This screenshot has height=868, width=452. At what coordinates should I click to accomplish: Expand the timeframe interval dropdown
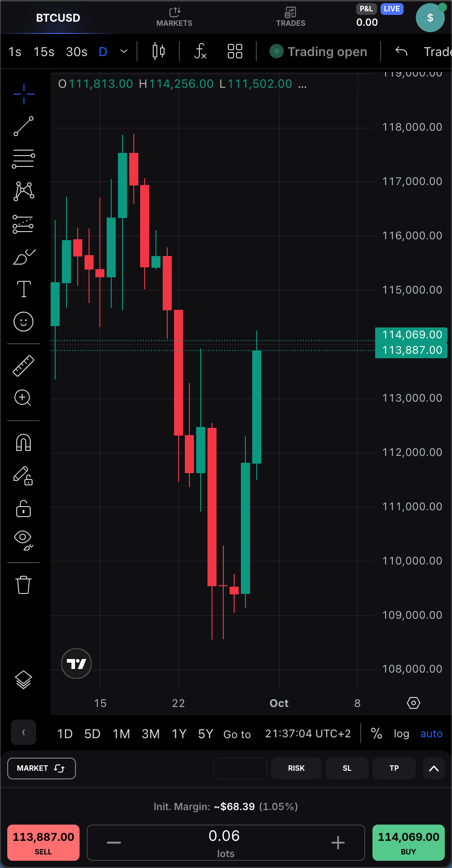point(124,52)
